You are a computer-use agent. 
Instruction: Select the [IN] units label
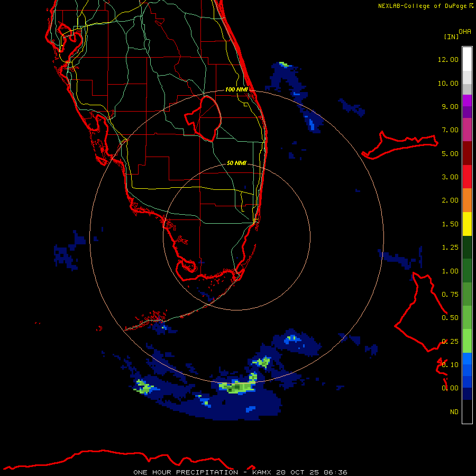point(451,36)
